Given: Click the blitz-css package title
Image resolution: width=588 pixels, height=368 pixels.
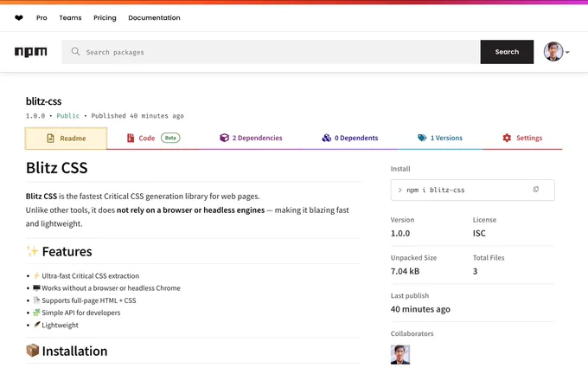Looking at the screenshot, I should [43, 101].
